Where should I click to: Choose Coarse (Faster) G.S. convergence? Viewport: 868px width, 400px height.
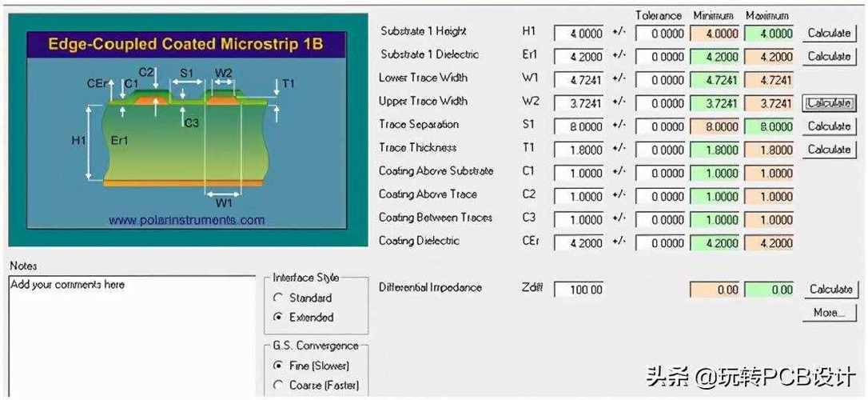[278, 385]
